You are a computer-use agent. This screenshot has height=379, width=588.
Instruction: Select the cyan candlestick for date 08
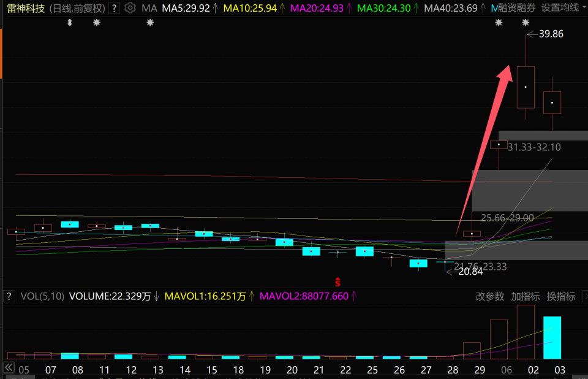[70, 224]
